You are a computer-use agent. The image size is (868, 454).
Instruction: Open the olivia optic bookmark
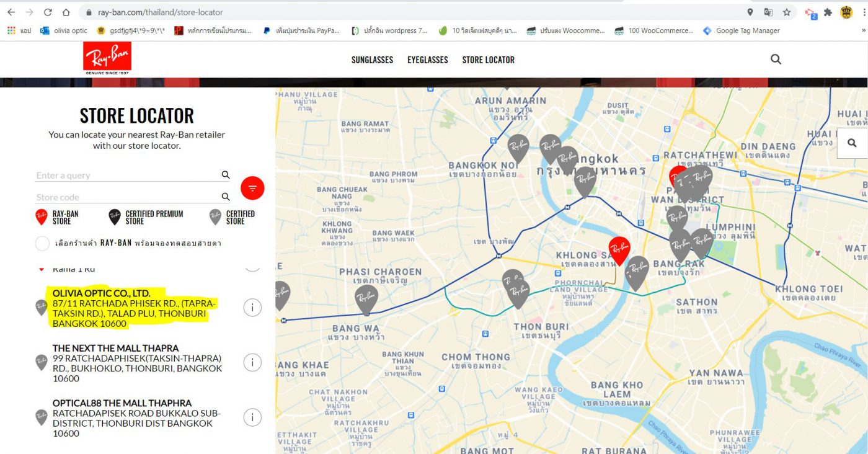tap(64, 30)
